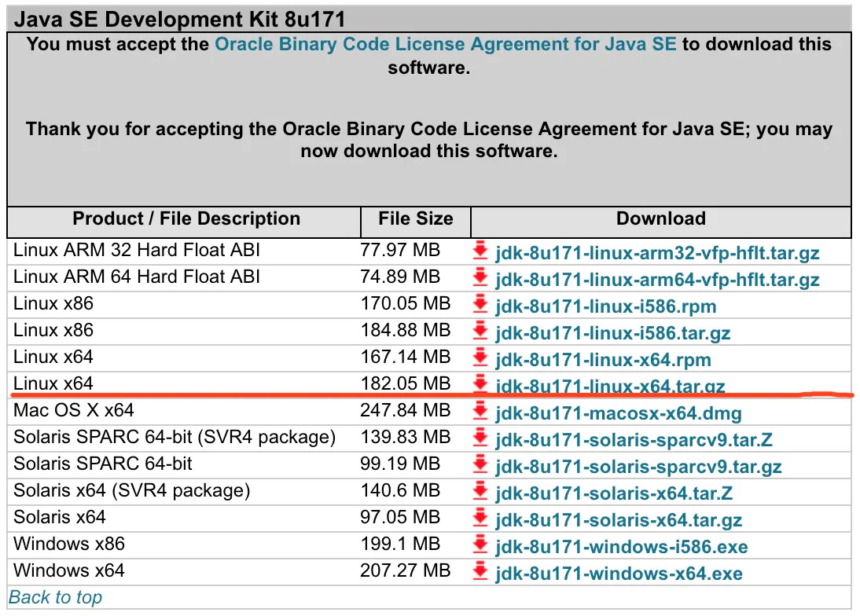Screen dimensions: 860x616
Task: Download jdk-8u171-windows-i586.exe installer
Action: point(621,546)
